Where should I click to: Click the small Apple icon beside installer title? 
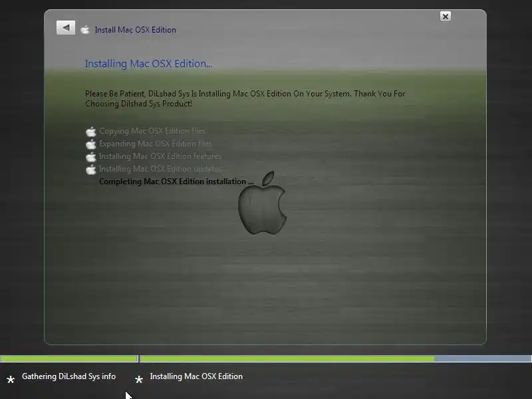85,30
